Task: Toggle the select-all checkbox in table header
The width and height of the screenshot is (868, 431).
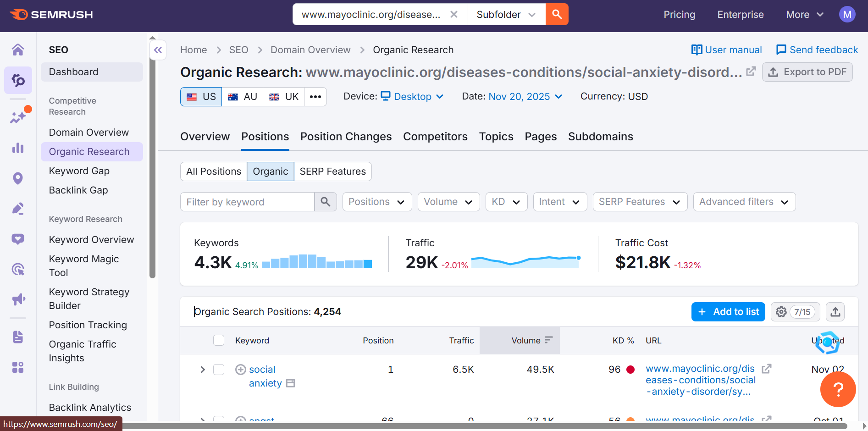Action: [x=219, y=340]
